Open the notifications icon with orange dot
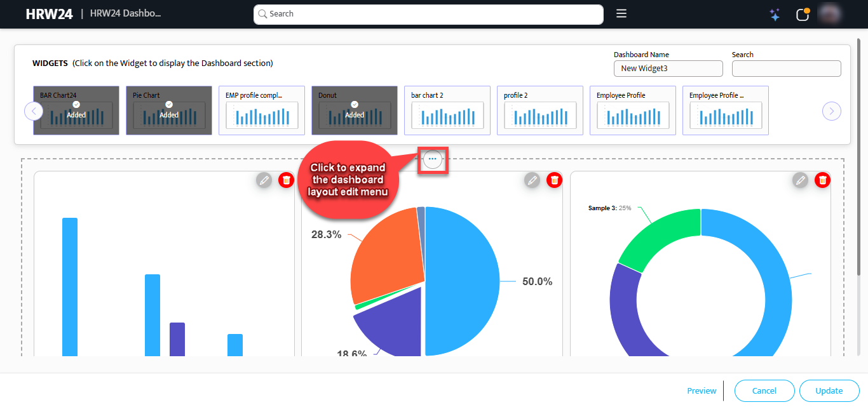868x407 pixels. (803, 15)
